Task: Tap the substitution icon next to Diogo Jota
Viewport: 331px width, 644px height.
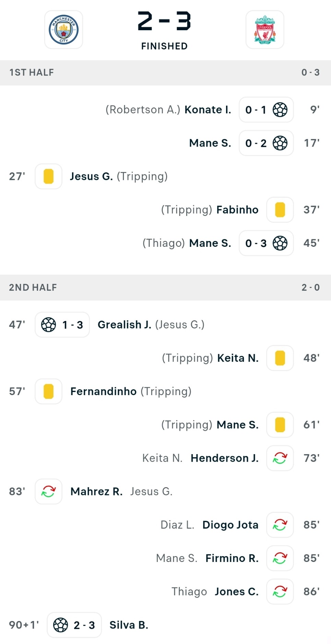Action: tap(280, 525)
